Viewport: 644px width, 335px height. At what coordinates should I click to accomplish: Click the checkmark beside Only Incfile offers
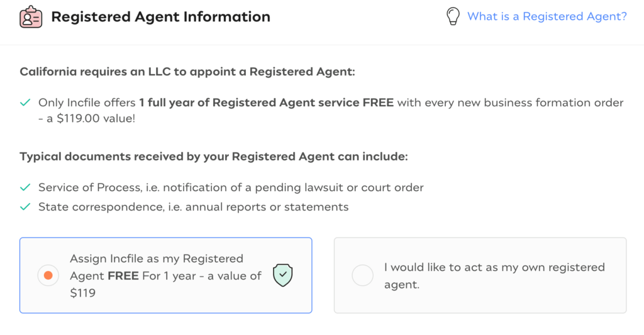pyautogui.click(x=25, y=102)
